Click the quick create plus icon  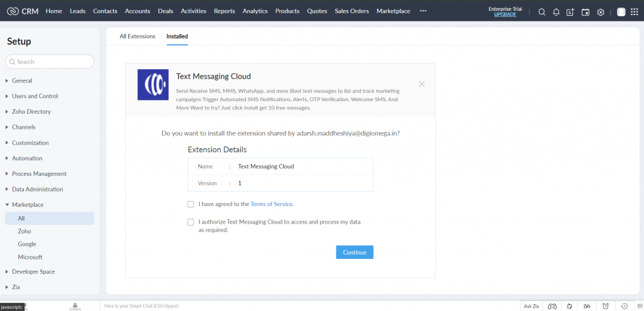click(x=570, y=12)
